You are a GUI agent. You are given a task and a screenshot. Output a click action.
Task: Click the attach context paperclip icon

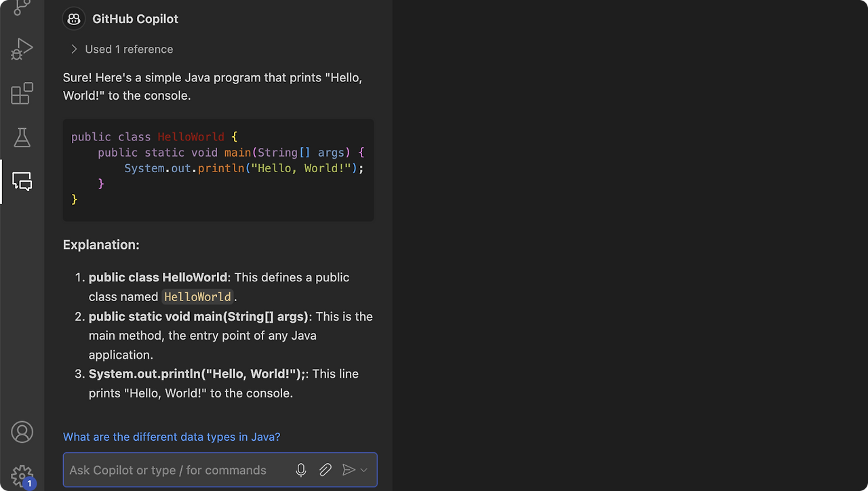pyautogui.click(x=325, y=469)
